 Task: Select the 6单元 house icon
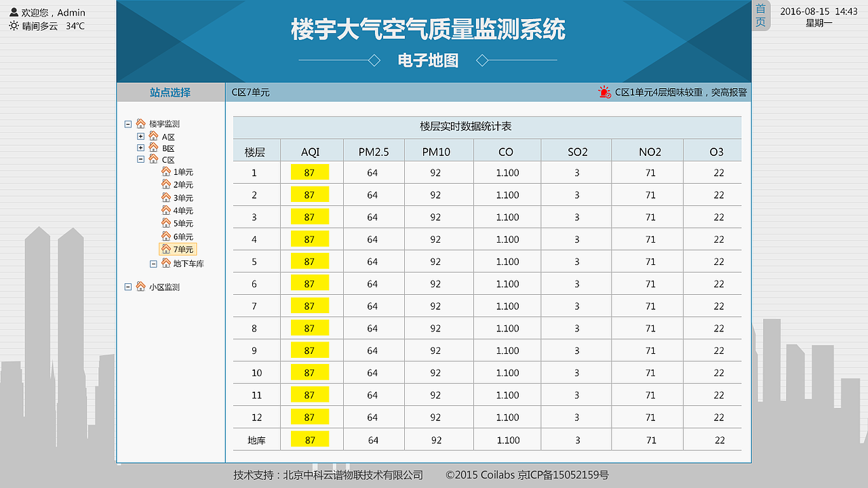[x=166, y=236]
